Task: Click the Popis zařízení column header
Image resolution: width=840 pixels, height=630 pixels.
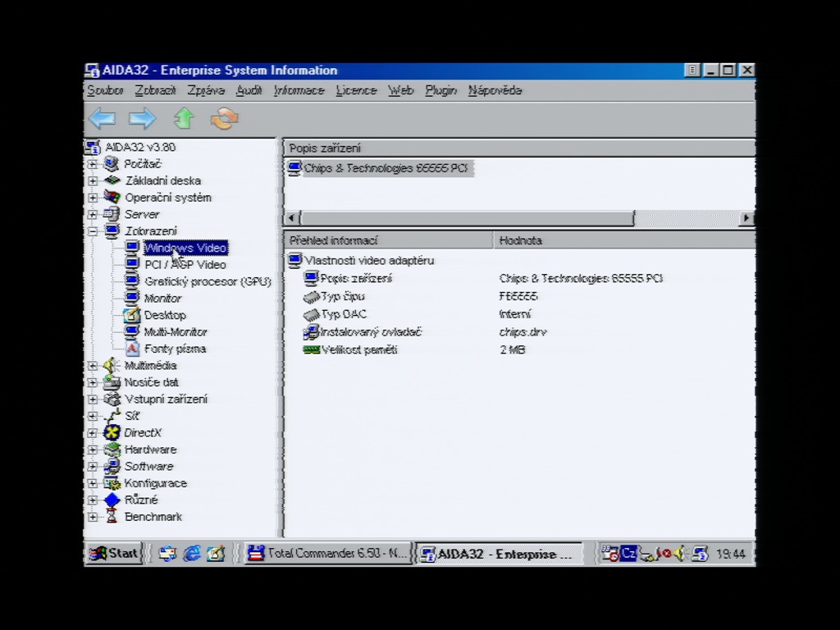Action: [519, 148]
